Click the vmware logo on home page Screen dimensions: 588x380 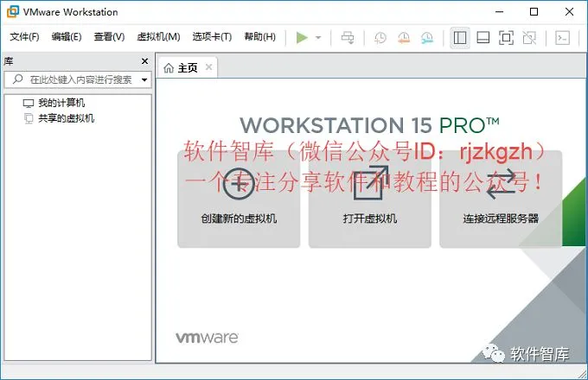[x=207, y=338]
